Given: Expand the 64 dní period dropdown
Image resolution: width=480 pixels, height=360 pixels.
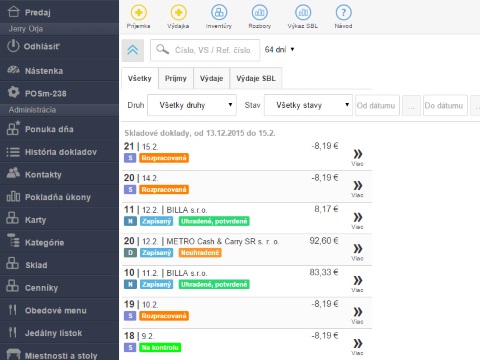Looking at the screenshot, I should pyautogui.click(x=280, y=50).
